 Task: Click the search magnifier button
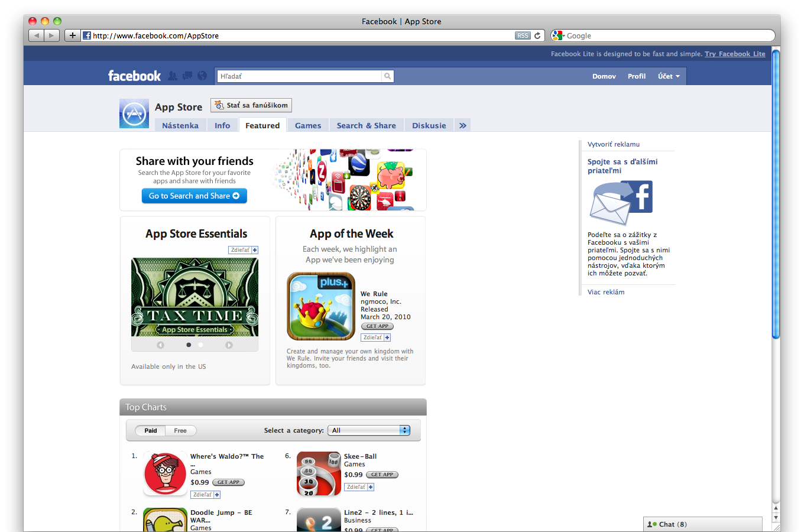point(387,76)
